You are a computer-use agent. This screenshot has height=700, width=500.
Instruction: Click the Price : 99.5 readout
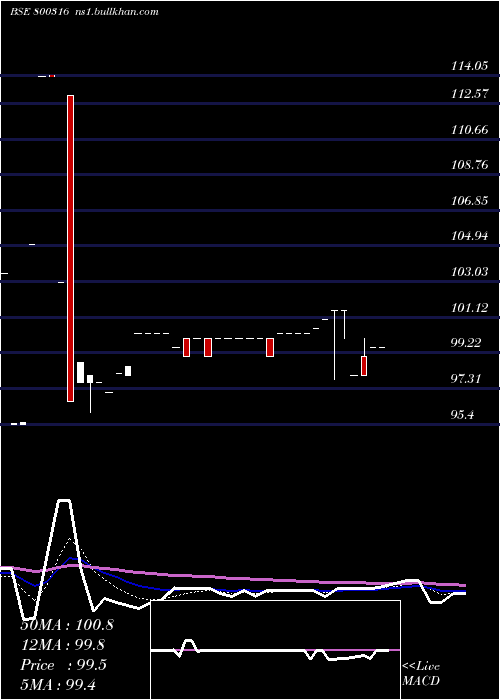coord(63,665)
